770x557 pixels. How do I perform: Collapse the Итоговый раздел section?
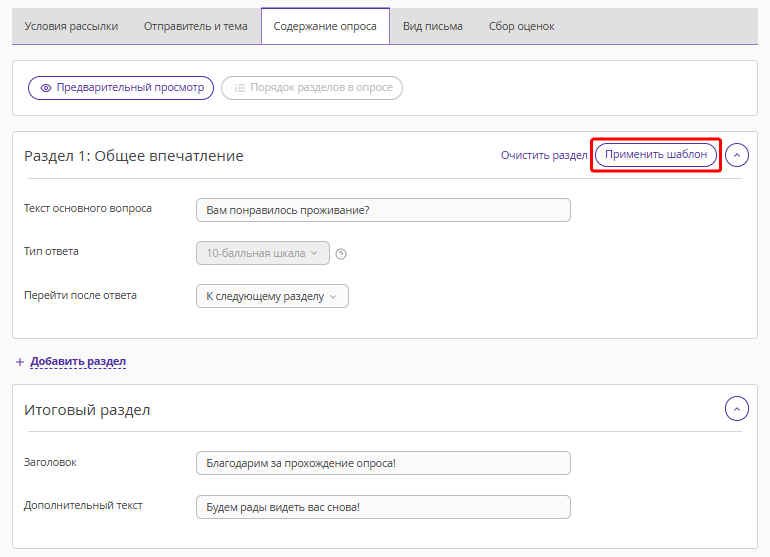[737, 408]
